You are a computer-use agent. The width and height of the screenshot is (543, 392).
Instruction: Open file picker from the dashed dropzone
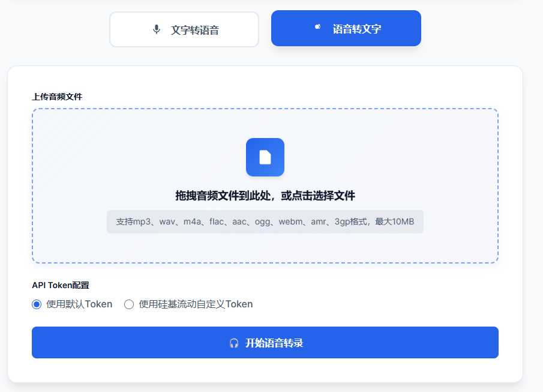pyautogui.click(x=265, y=185)
